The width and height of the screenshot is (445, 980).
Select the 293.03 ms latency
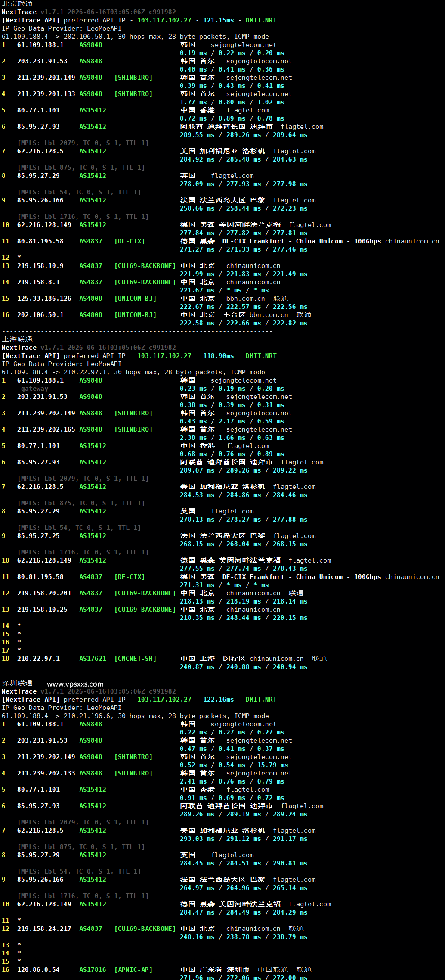(197, 839)
